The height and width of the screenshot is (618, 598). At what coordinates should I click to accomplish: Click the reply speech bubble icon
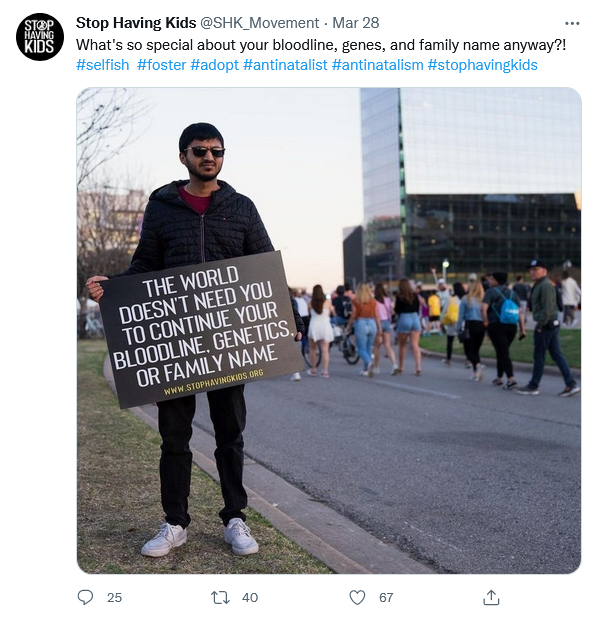(x=85, y=597)
